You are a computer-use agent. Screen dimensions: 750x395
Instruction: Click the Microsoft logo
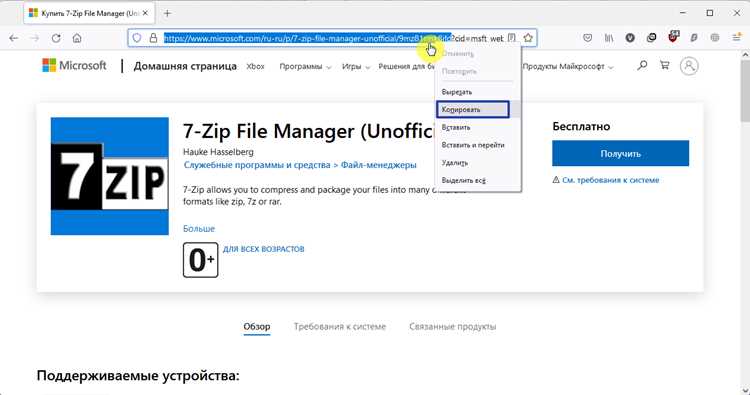click(74, 66)
